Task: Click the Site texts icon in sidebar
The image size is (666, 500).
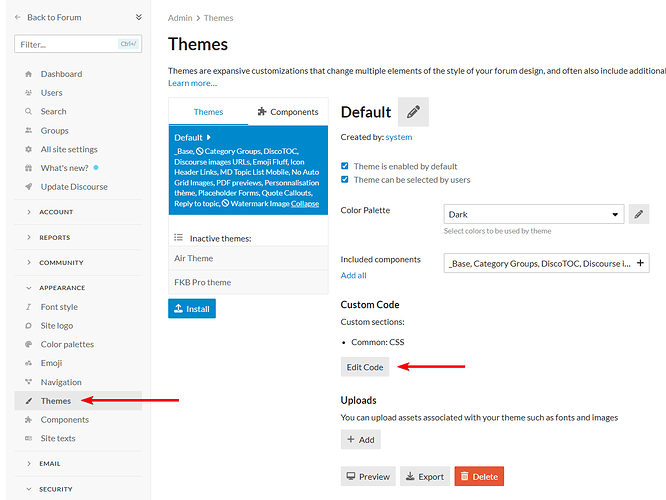Action: tap(28, 438)
